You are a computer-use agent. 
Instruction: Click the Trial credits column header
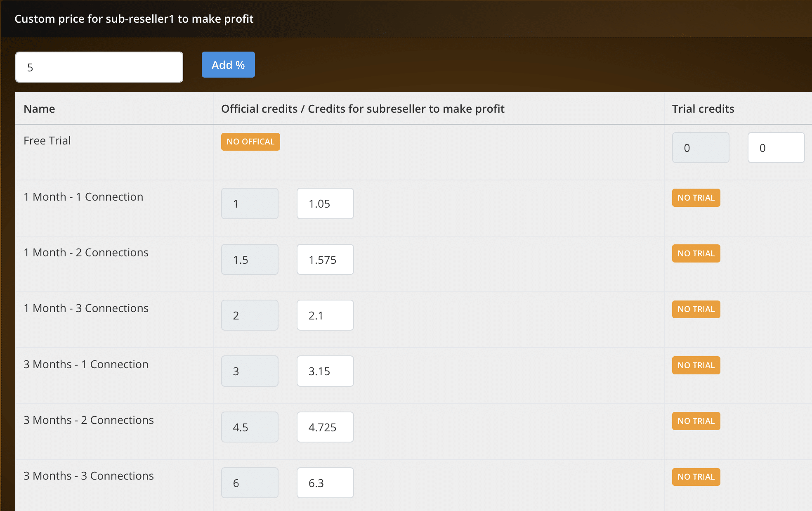click(x=703, y=109)
